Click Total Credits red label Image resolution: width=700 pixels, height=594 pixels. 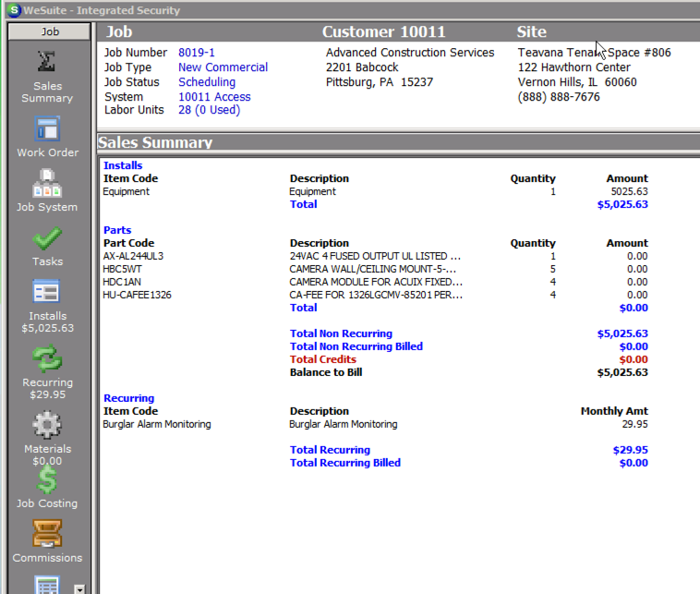click(x=323, y=359)
